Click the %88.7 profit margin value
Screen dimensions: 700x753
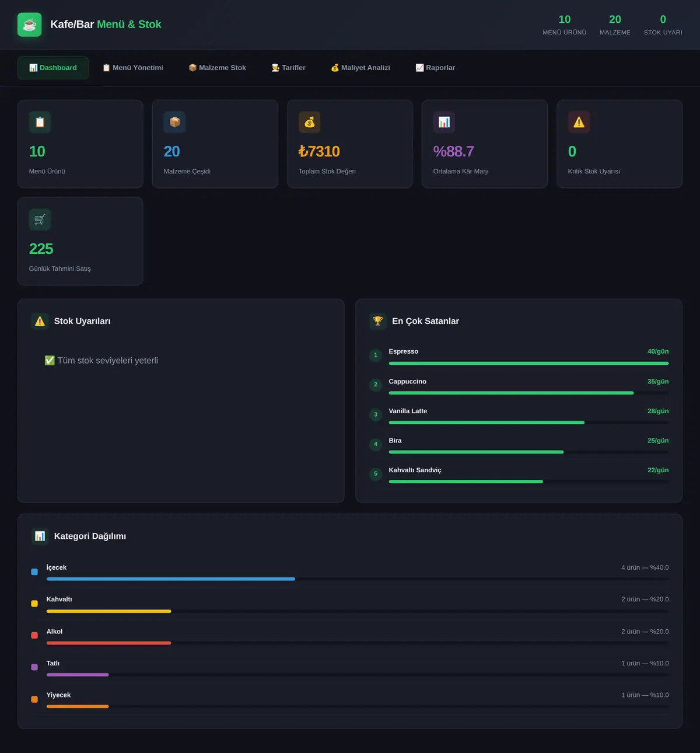point(453,152)
